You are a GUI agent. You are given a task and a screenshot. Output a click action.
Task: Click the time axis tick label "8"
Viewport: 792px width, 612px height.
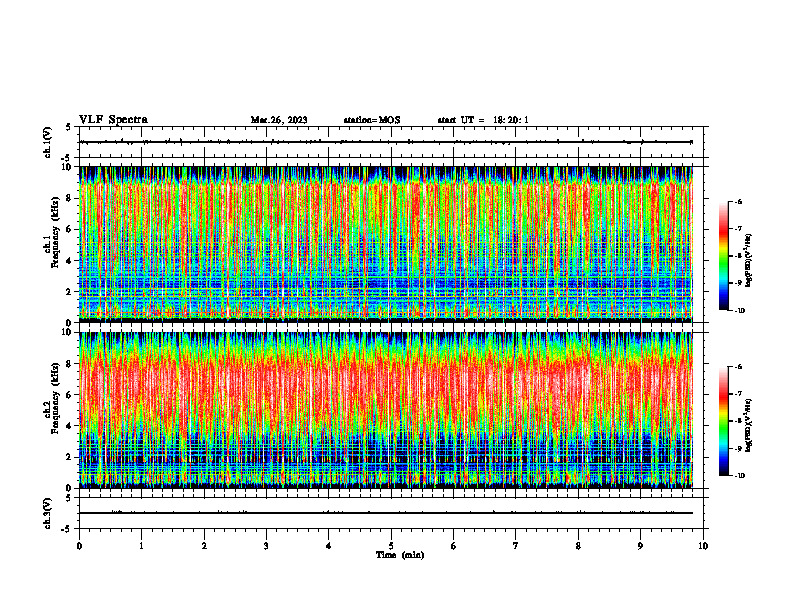pyautogui.click(x=578, y=546)
